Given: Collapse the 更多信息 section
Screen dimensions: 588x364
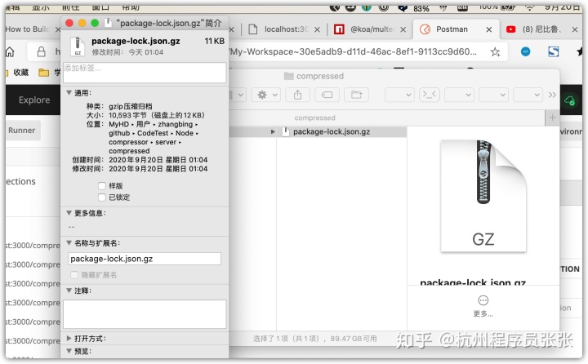Looking at the screenshot, I should (69, 213).
